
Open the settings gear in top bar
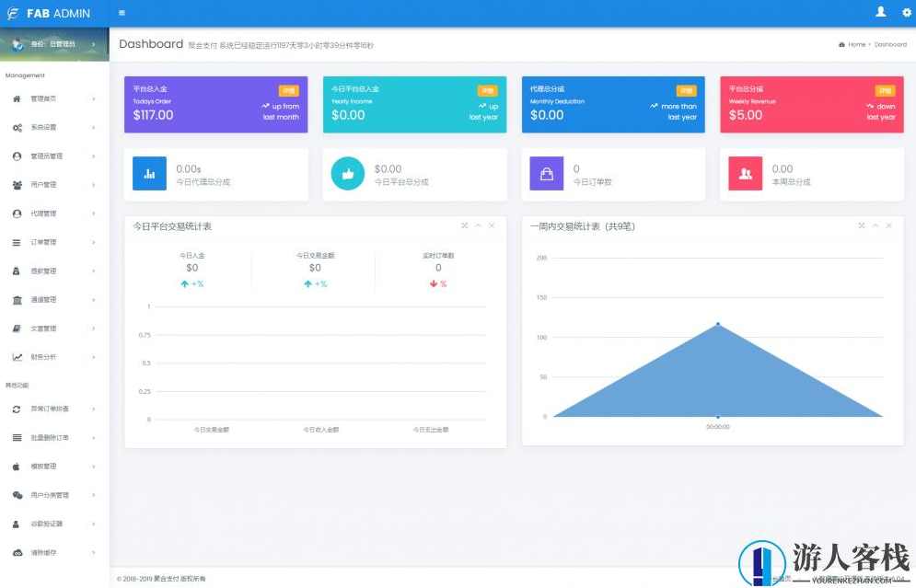906,13
